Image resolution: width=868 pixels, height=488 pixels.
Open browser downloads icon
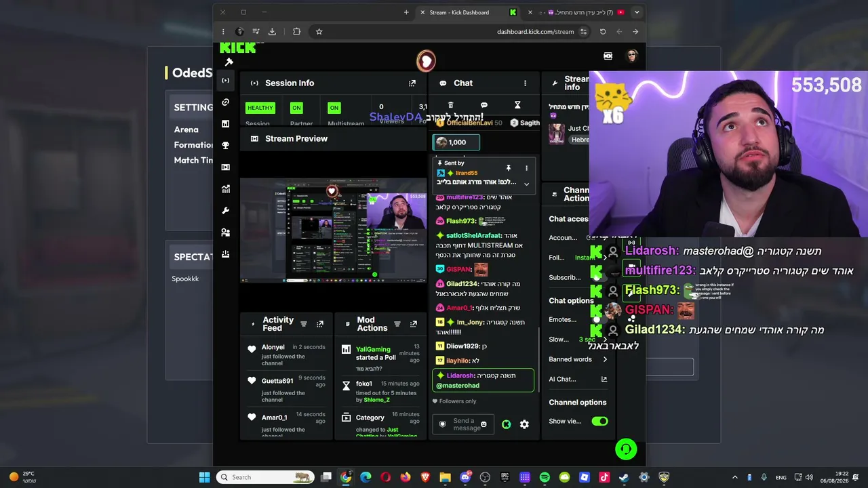(272, 31)
